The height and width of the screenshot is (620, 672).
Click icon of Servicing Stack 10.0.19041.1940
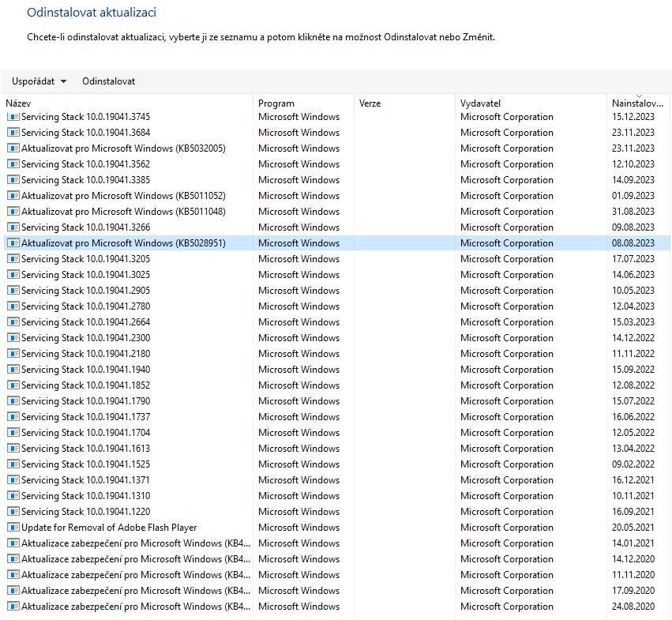13,370
